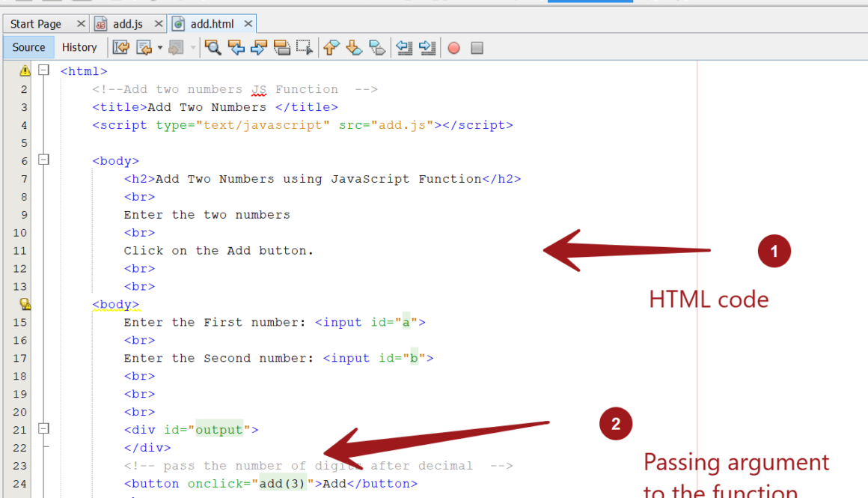The image size is (868, 498).
Task: Start macro recording with the red icon
Action: [453, 47]
